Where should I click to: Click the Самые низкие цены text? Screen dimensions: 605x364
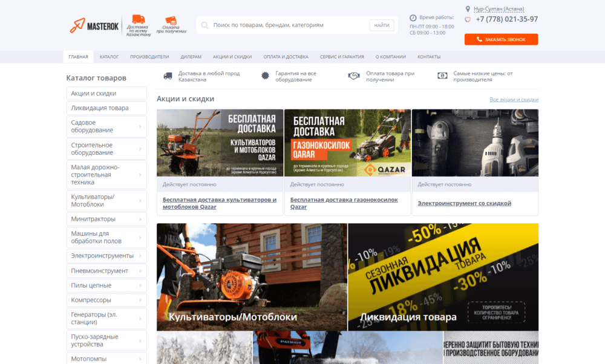tap(483, 76)
